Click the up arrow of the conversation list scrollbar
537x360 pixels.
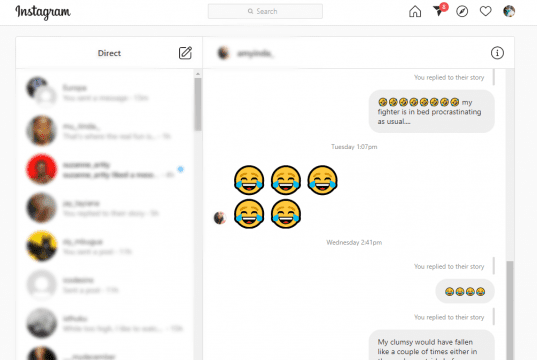(198, 74)
